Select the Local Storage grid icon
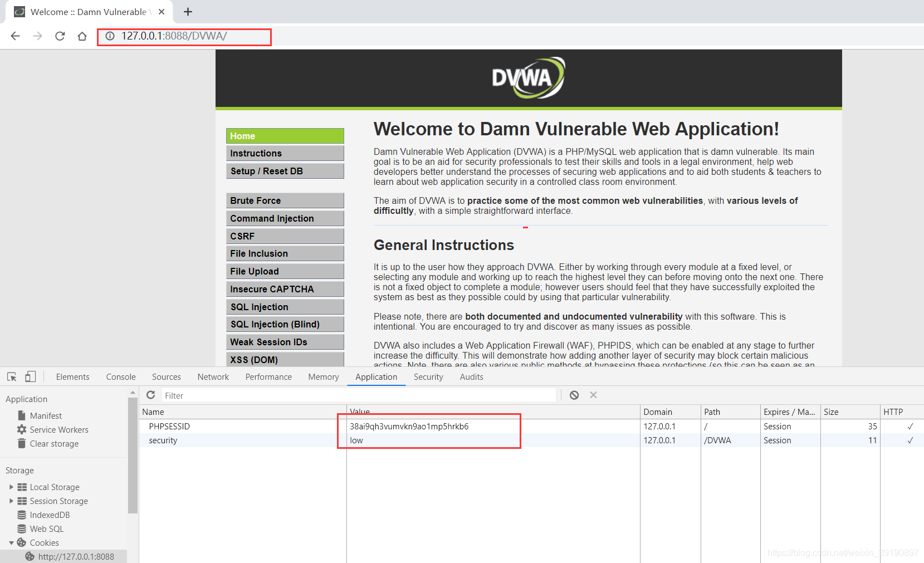Viewport: 924px width, 563px height. [22, 487]
